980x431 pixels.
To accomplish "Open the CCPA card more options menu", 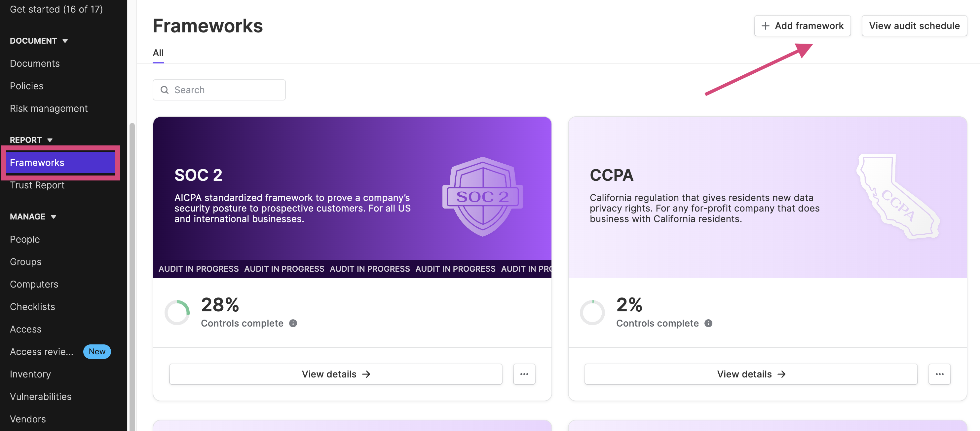I will (x=940, y=374).
